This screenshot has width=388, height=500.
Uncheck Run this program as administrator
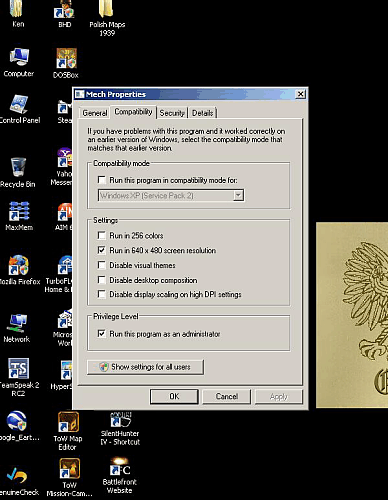pos(102,333)
